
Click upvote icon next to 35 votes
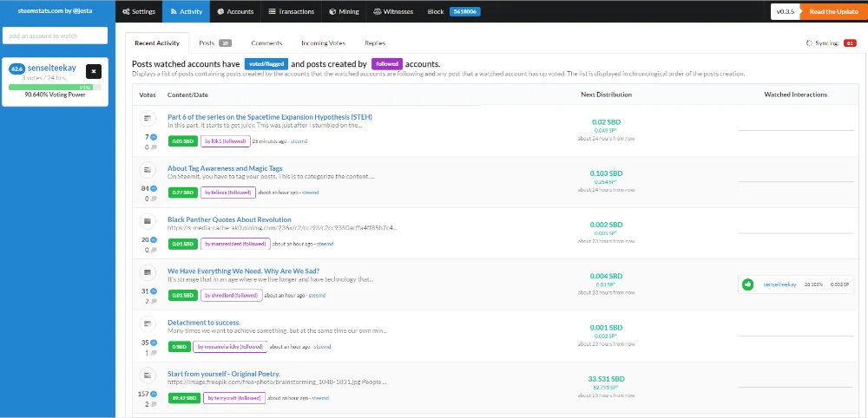pyautogui.click(x=154, y=343)
